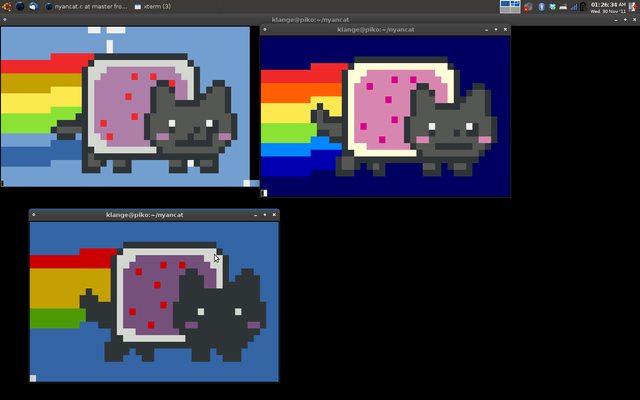Click the logout icon at panel's right end
Viewport: 640px width, 400px height.
(633, 7)
